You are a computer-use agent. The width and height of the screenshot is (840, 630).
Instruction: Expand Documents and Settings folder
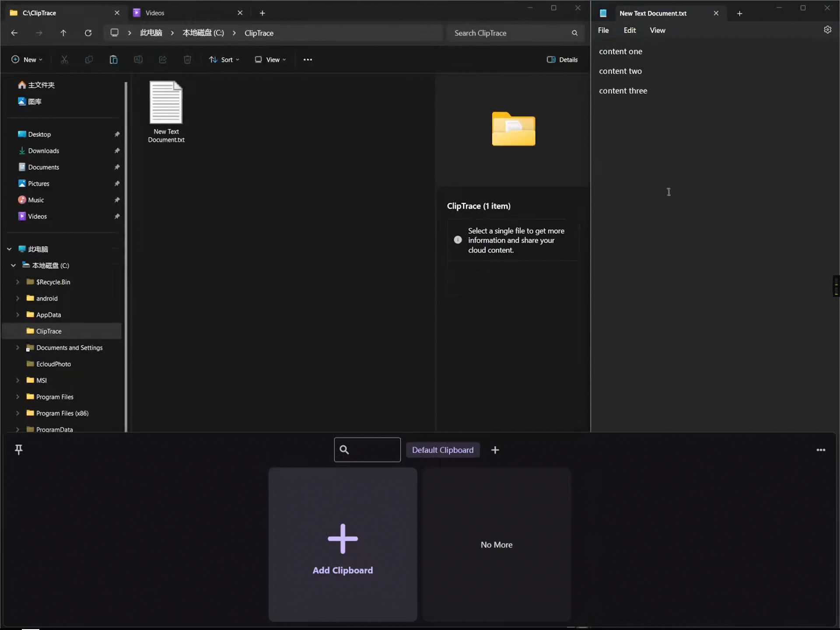17,347
